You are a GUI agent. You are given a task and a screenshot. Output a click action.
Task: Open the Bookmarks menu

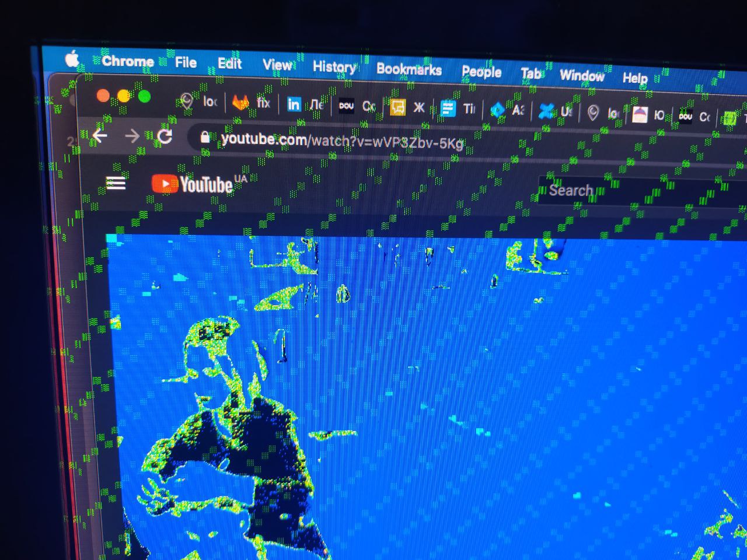click(x=409, y=69)
